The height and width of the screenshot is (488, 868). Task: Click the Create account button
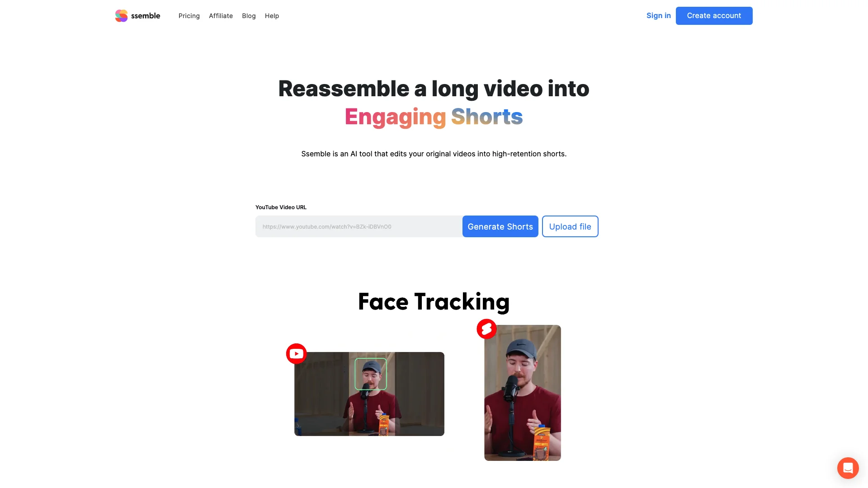(713, 15)
